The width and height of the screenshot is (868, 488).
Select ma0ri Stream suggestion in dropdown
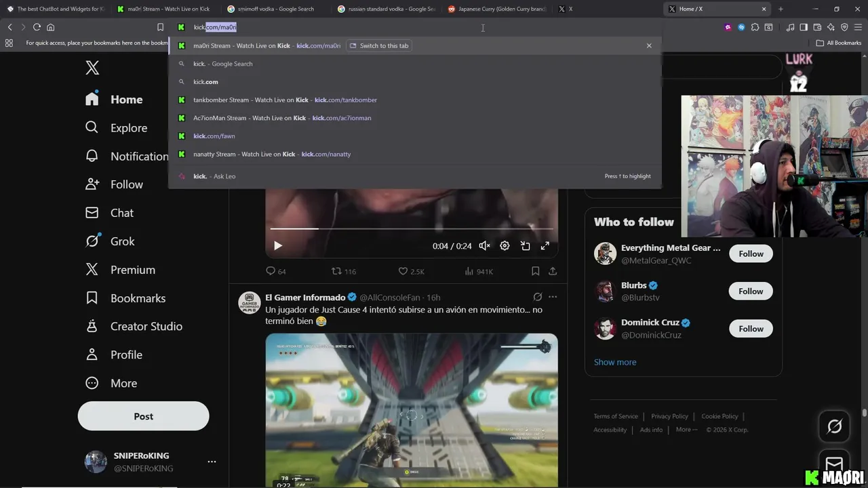[x=414, y=45]
